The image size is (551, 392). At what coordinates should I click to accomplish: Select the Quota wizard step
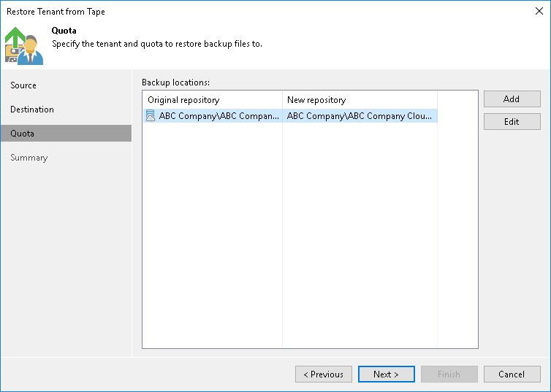coord(66,134)
